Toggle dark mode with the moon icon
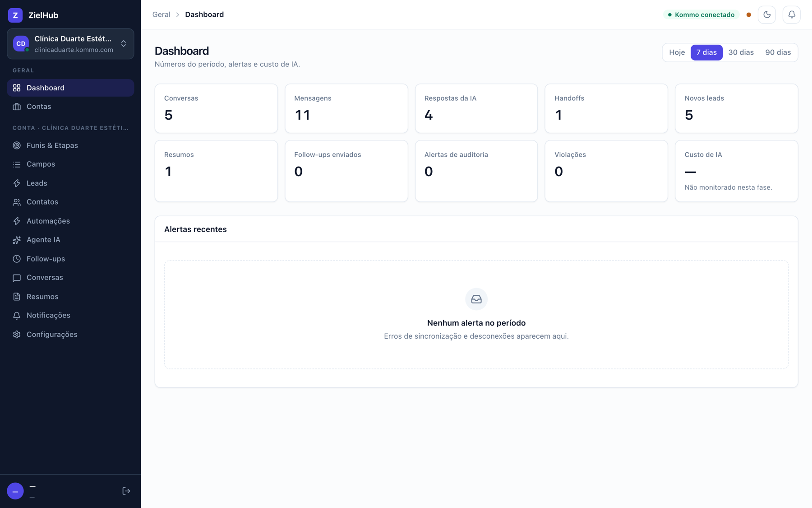The height and width of the screenshot is (508, 812). click(767, 15)
